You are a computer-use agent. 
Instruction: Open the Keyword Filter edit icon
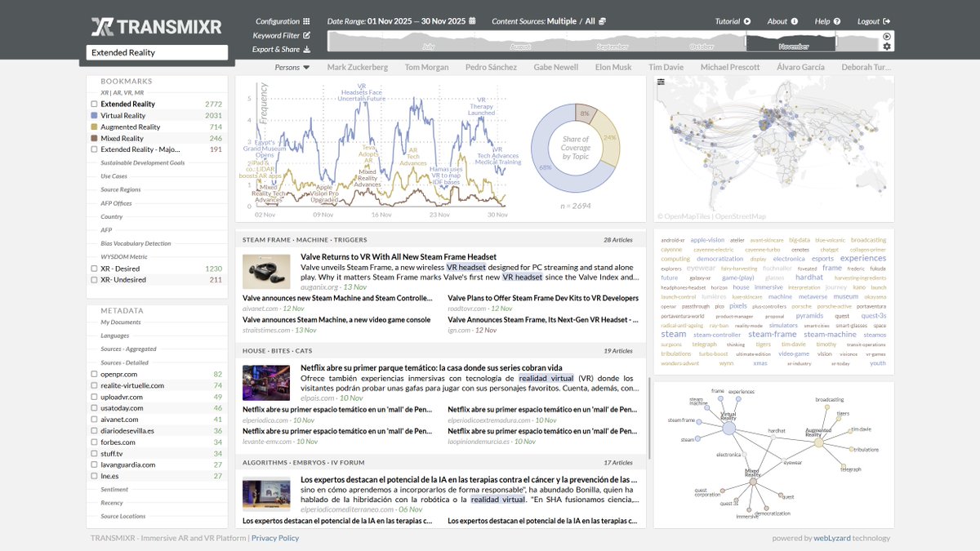(306, 35)
